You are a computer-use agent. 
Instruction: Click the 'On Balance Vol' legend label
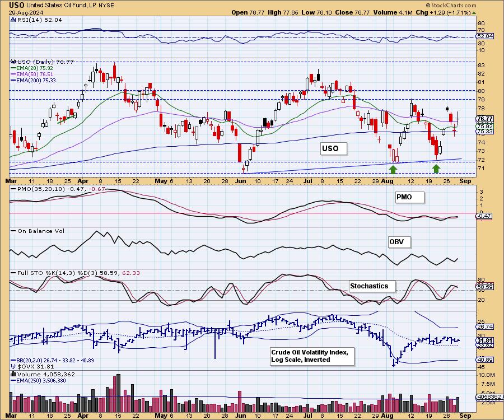pyautogui.click(x=40, y=231)
